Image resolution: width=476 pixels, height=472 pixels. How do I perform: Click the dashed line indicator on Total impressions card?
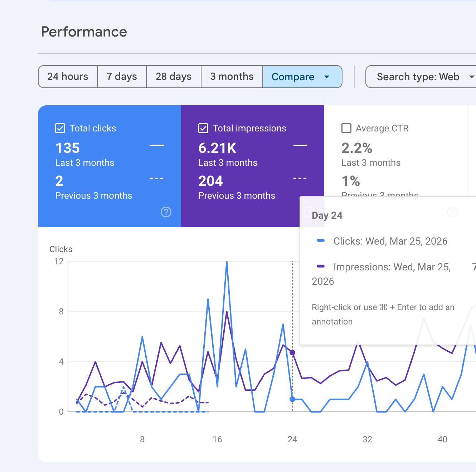(300, 178)
